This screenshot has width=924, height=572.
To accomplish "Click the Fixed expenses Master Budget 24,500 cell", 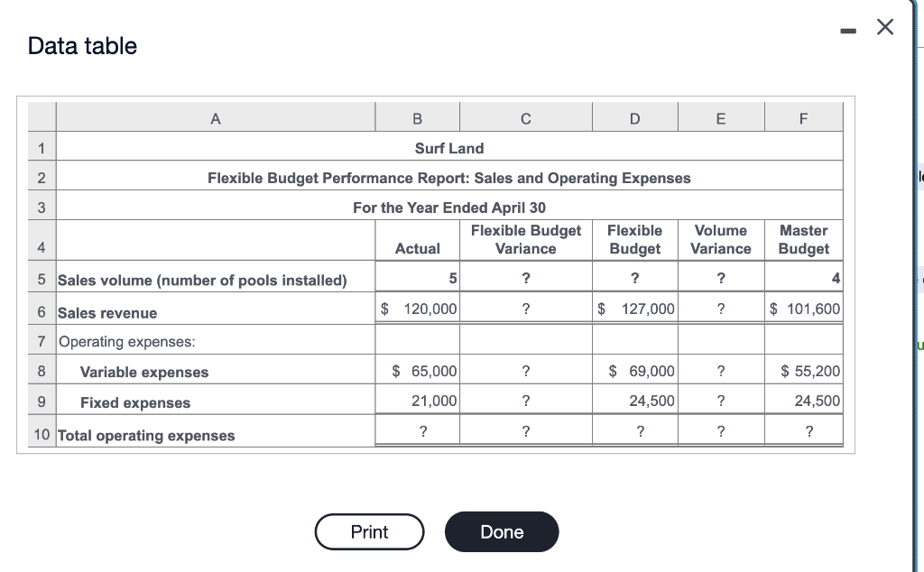I will click(x=803, y=401).
